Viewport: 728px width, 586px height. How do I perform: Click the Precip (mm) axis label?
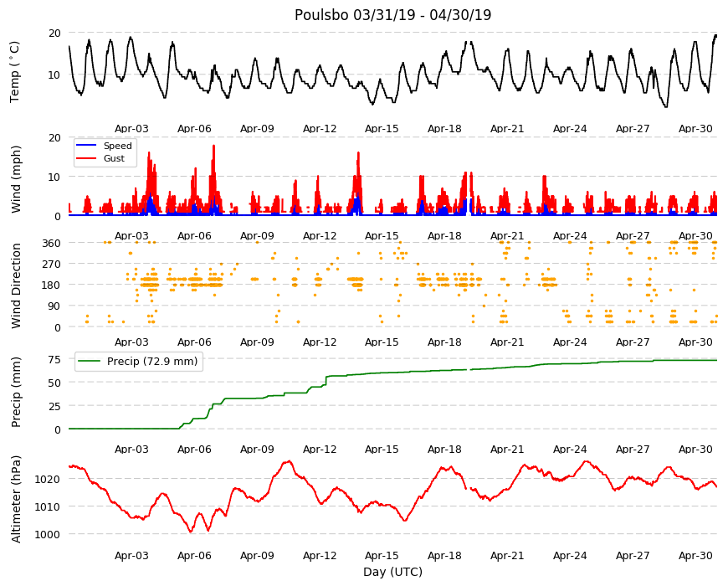(16, 392)
